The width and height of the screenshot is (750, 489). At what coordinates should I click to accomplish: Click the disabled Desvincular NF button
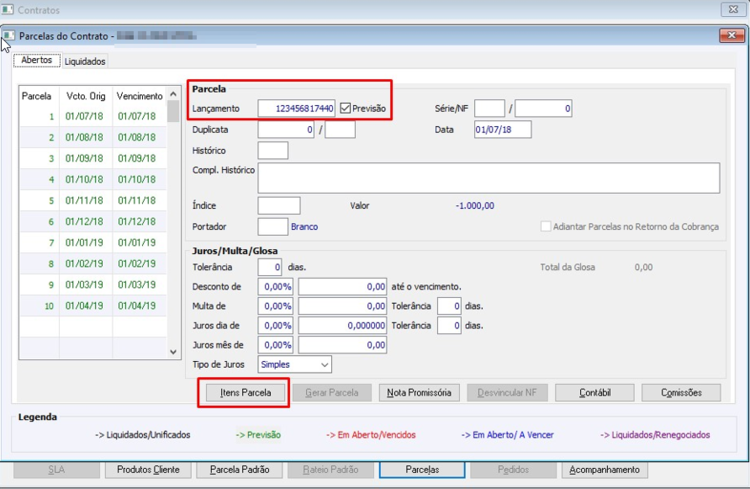coord(507,393)
